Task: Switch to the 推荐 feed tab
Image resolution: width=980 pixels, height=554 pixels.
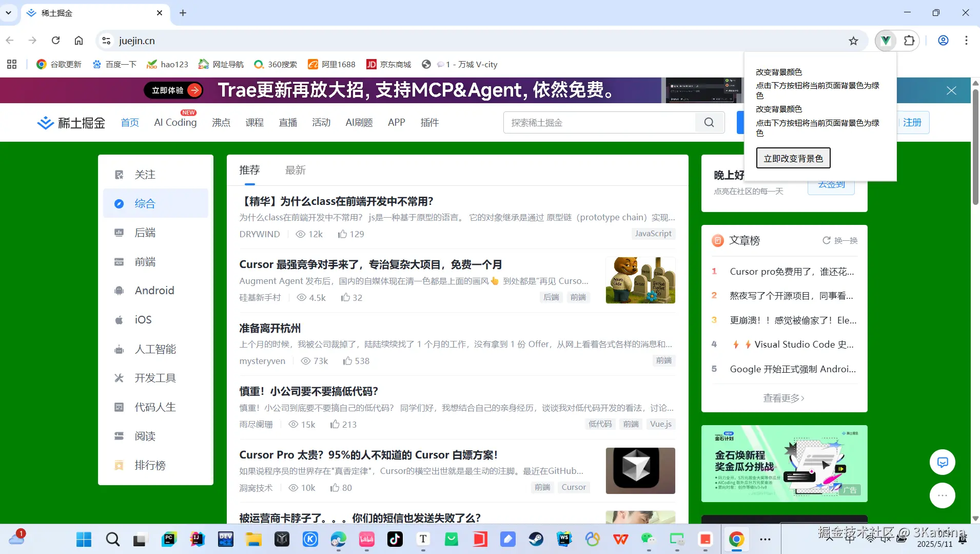Action: tap(249, 170)
